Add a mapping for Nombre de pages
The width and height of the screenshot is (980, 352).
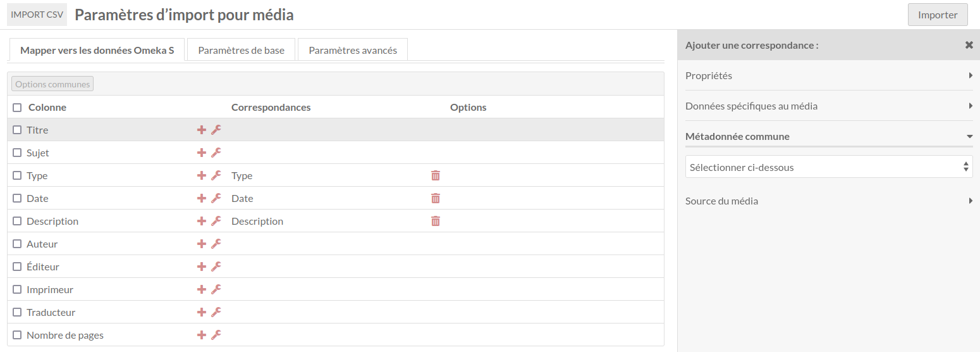pyautogui.click(x=202, y=335)
